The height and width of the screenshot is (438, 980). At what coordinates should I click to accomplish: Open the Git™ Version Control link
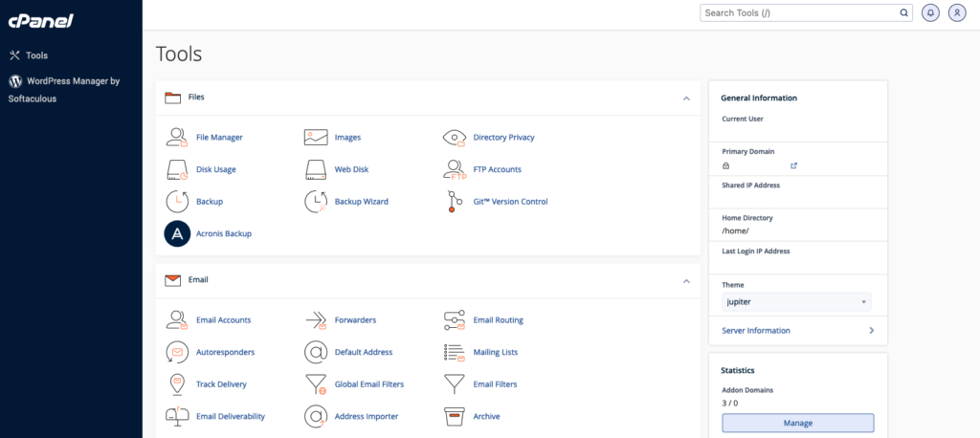(510, 202)
